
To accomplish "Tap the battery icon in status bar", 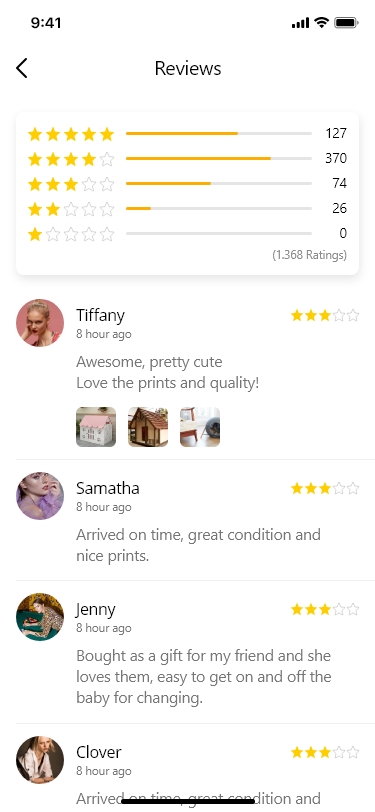I will [x=347, y=22].
